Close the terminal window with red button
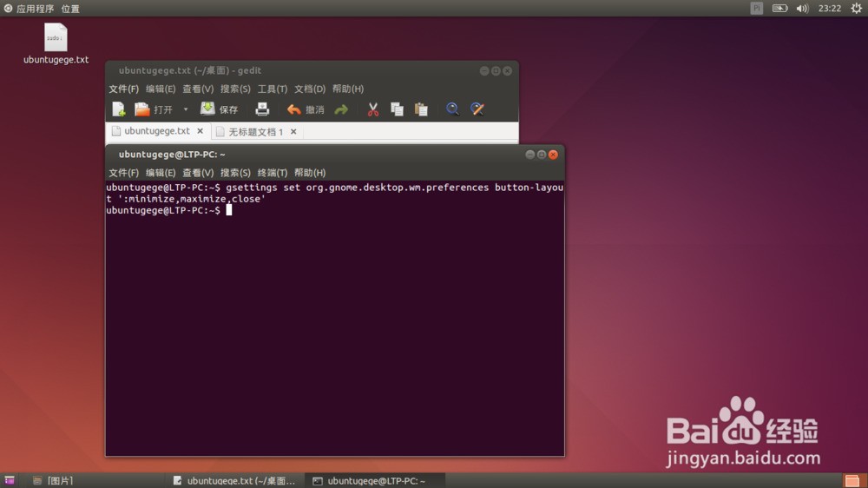 (x=553, y=155)
